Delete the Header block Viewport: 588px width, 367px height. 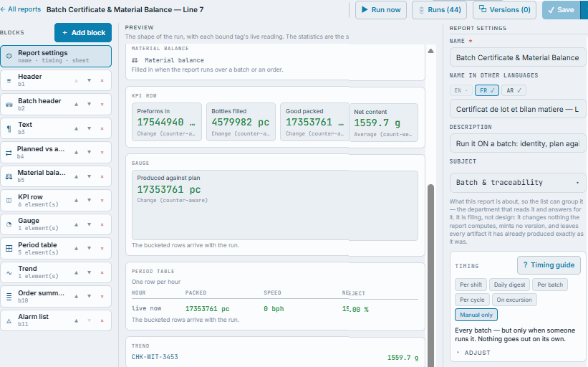point(102,80)
